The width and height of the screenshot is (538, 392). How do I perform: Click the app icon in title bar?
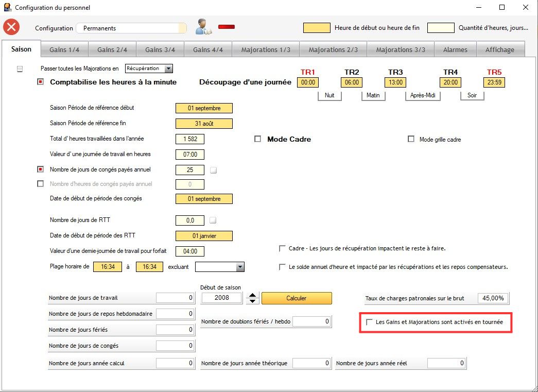click(x=7, y=8)
